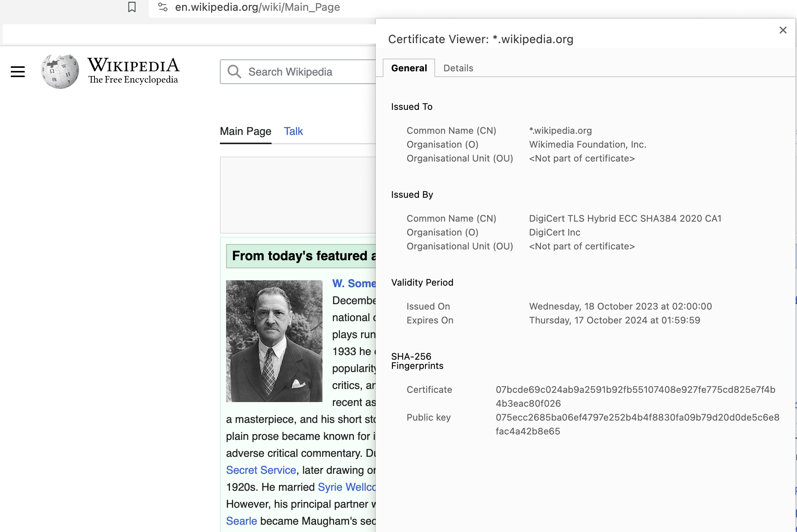Click the Validity Period section heading
Screen dimensions: 797x532
click(x=422, y=283)
